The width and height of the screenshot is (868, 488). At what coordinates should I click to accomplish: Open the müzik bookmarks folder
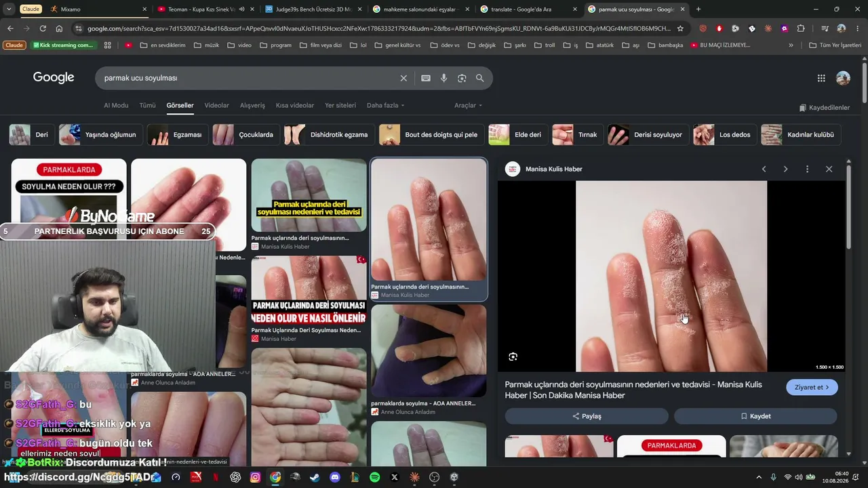click(x=206, y=45)
